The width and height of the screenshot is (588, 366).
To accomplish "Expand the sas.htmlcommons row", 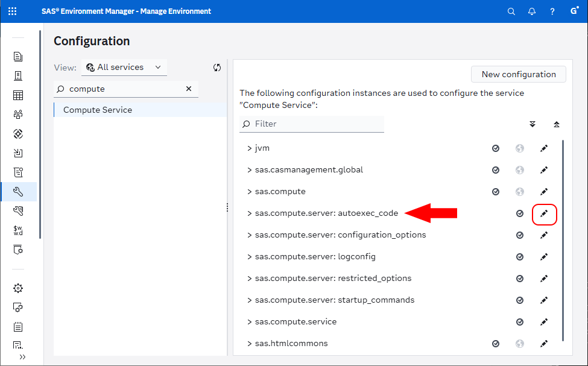I will pos(250,344).
